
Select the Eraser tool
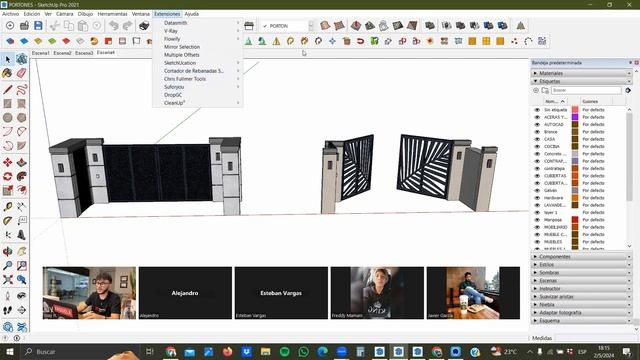pos(22,73)
